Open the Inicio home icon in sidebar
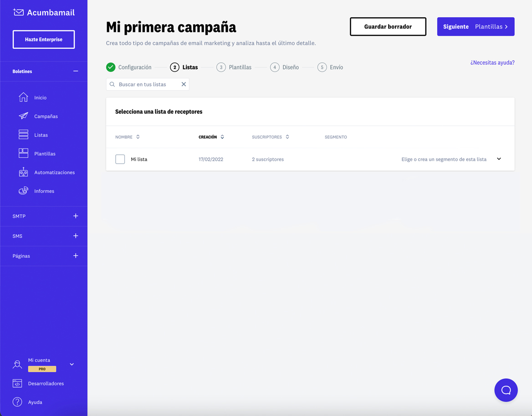This screenshot has width=532, height=416. 23,97
